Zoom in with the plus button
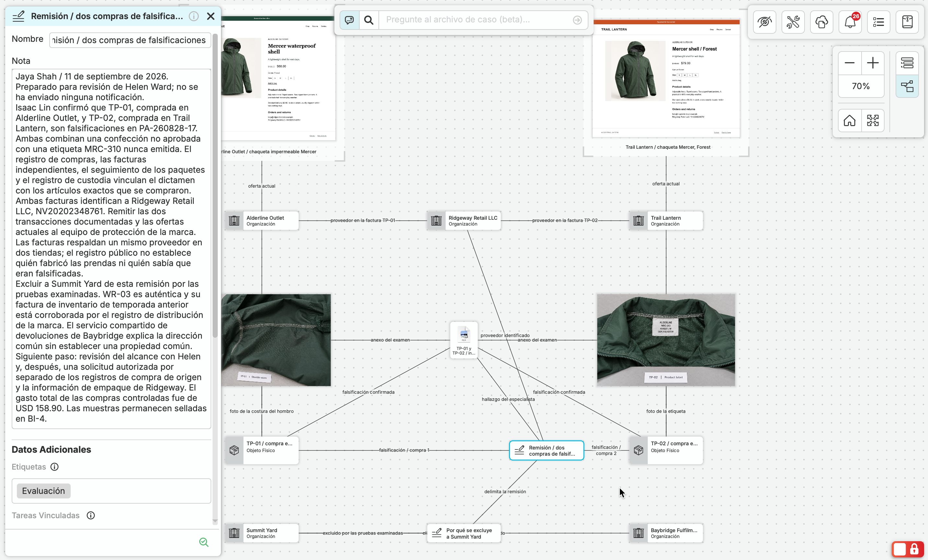 click(x=873, y=63)
